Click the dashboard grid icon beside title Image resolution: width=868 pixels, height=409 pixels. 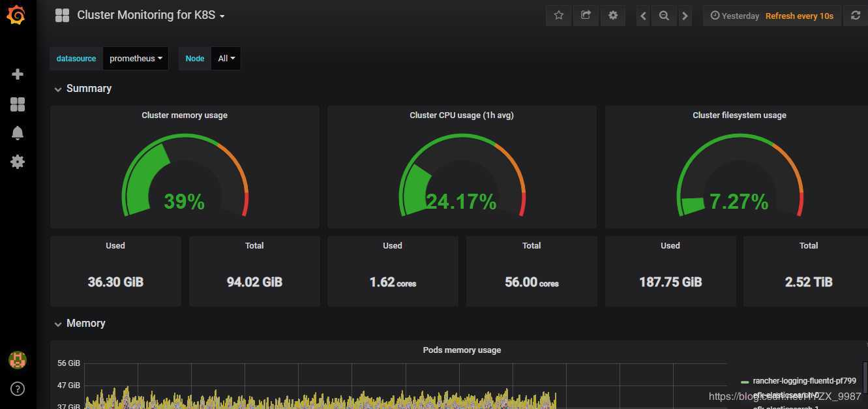click(62, 15)
